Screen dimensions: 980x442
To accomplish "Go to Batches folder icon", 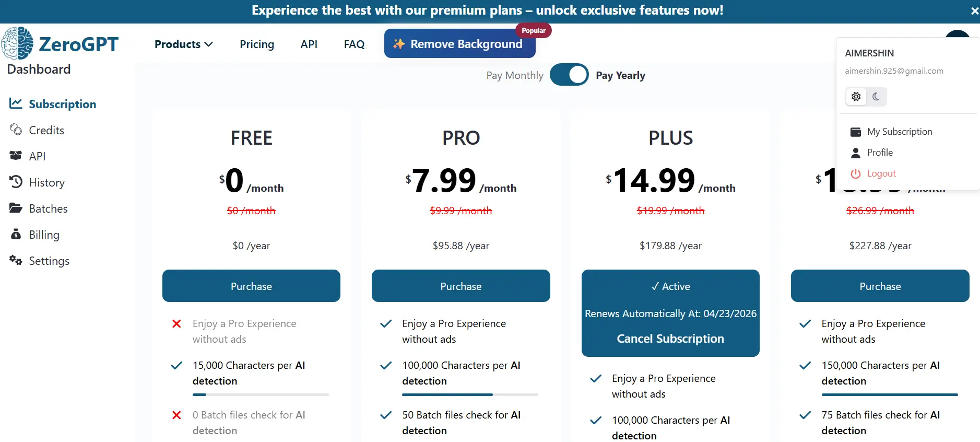I will (x=16, y=208).
